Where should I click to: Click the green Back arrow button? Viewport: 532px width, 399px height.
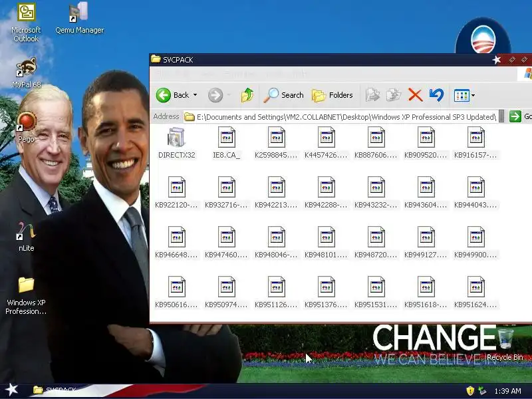click(x=163, y=95)
